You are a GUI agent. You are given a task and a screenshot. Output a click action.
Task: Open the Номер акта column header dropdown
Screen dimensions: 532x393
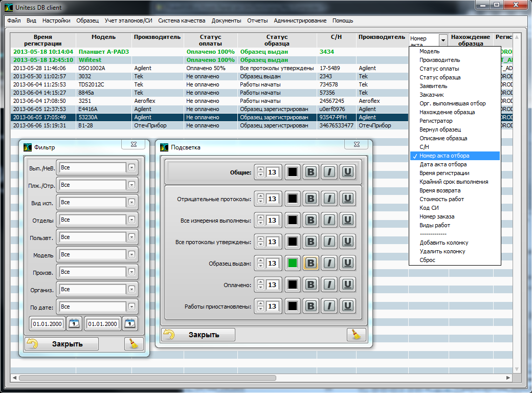point(443,40)
